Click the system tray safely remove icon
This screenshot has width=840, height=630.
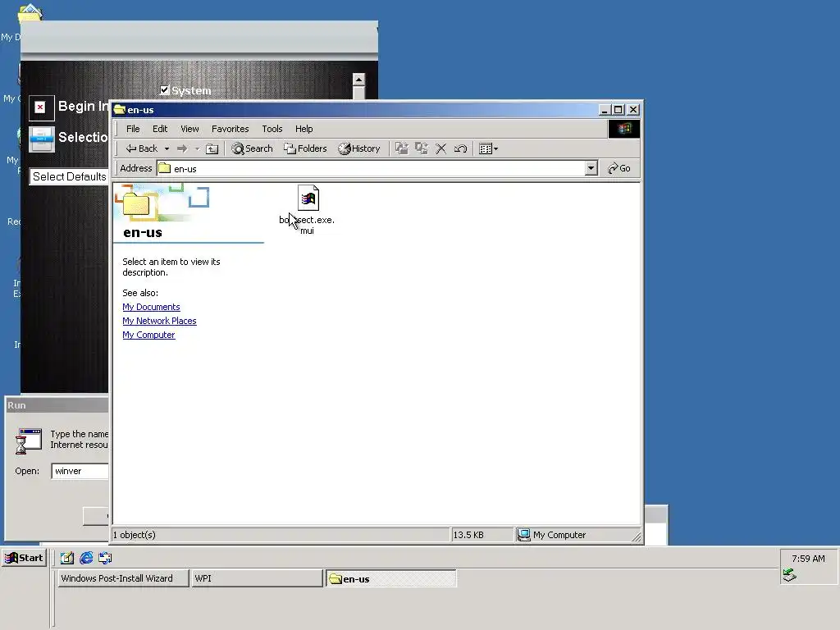[x=790, y=575]
